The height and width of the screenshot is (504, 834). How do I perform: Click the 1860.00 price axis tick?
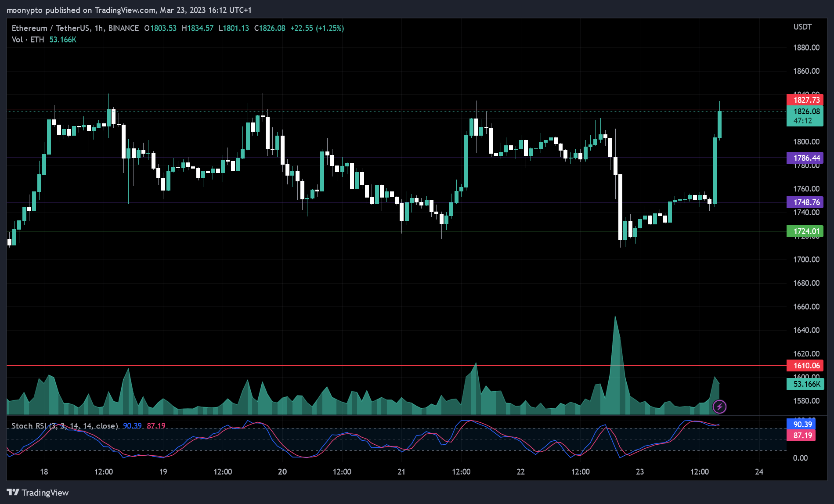coord(806,71)
